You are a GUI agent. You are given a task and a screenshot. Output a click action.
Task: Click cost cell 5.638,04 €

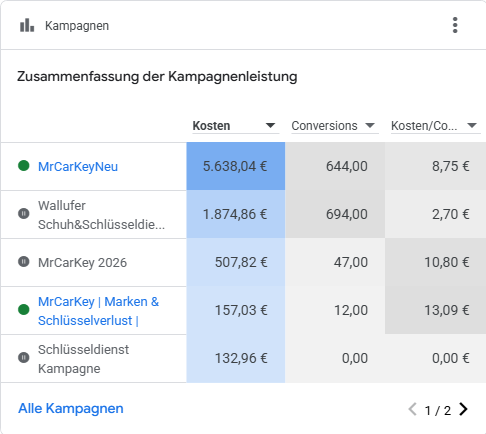(x=236, y=166)
